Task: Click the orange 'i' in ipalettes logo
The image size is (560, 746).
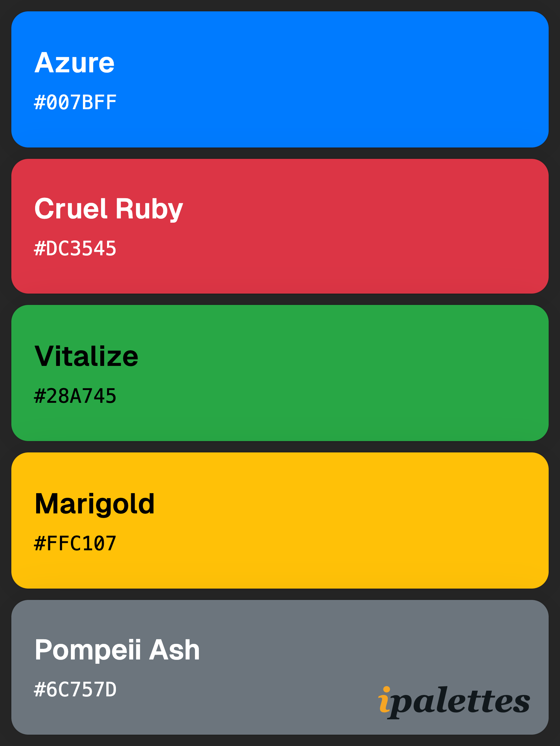Action: (385, 700)
